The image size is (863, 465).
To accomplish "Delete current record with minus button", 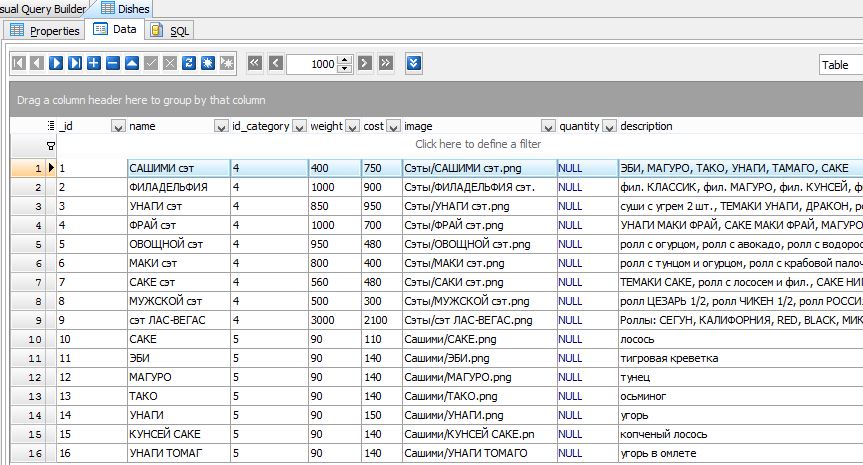I will (113, 63).
